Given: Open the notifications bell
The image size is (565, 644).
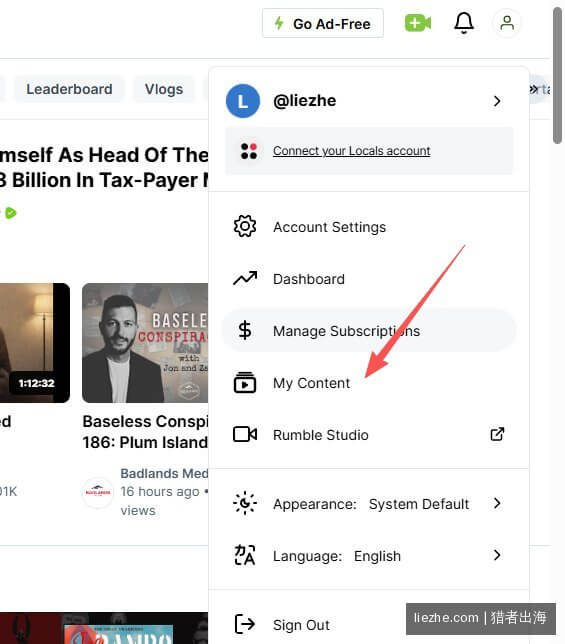Looking at the screenshot, I should click(464, 23).
